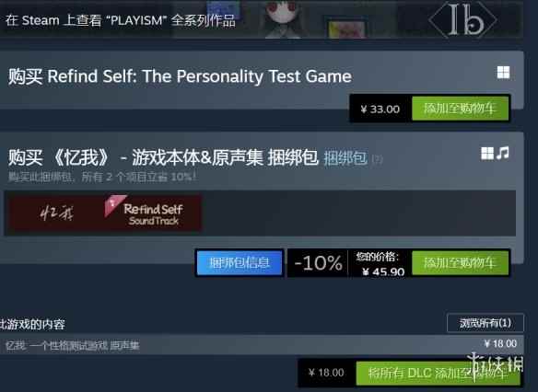Open the Ib diamond logo in banner
538x392 pixels.
coord(462,19)
